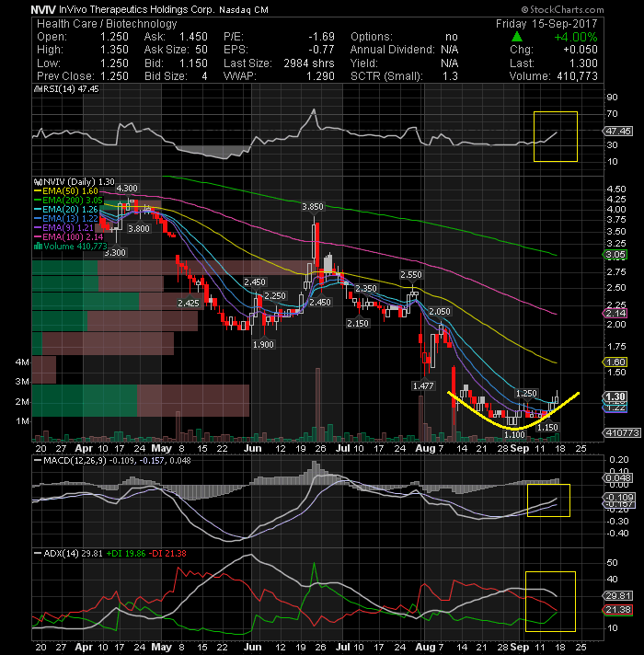Click the 1.900 June low price label
Viewport: 644px width, 655px height.
(263, 345)
